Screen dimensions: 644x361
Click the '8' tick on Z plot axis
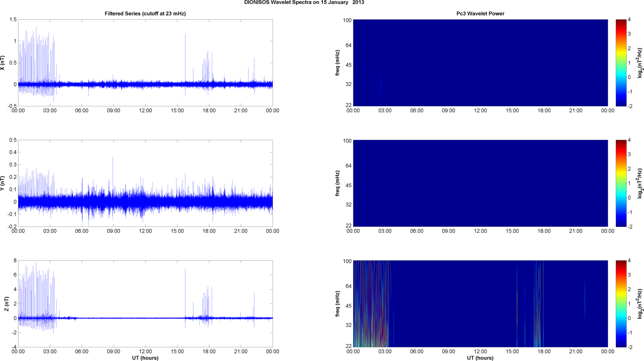coord(15,261)
